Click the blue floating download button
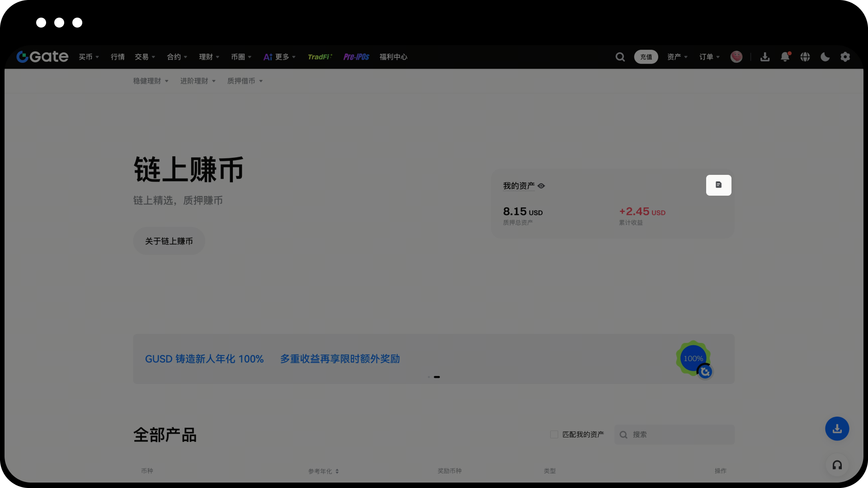The width and height of the screenshot is (868, 488). tap(837, 429)
